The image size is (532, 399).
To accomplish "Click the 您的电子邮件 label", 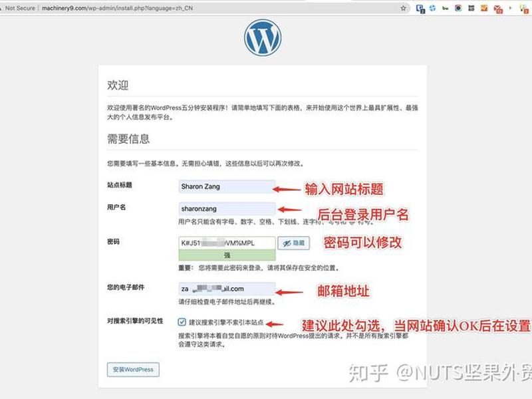I will (126, 287).
